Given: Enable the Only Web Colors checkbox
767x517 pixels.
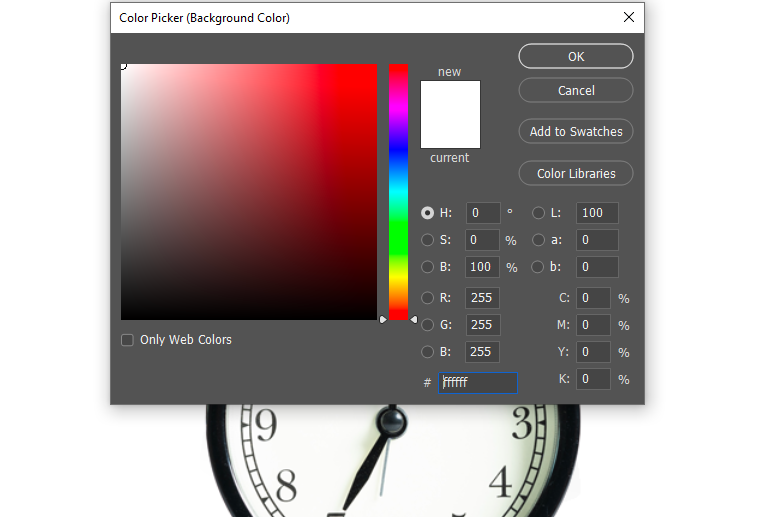Looking at the screenshot, I should [127, 340].
